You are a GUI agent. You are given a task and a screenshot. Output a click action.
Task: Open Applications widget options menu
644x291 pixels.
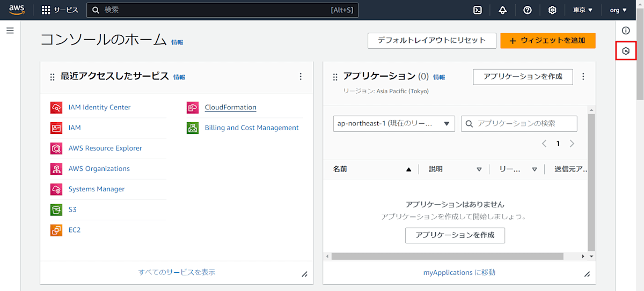[583, 77]
